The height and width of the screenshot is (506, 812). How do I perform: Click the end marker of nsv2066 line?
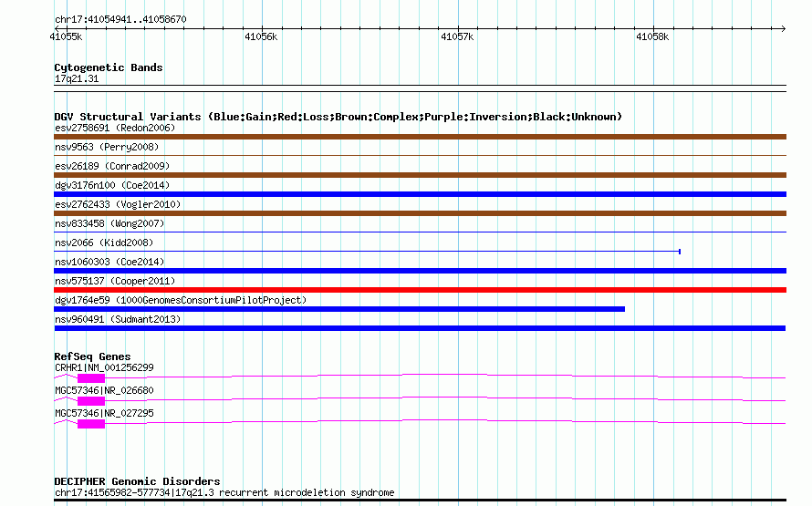pyautogui.click(x=680, y=252)
